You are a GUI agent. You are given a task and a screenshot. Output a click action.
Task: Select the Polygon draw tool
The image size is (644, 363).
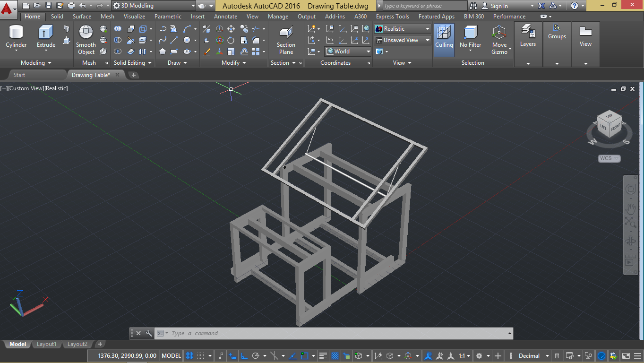(163, 52)
